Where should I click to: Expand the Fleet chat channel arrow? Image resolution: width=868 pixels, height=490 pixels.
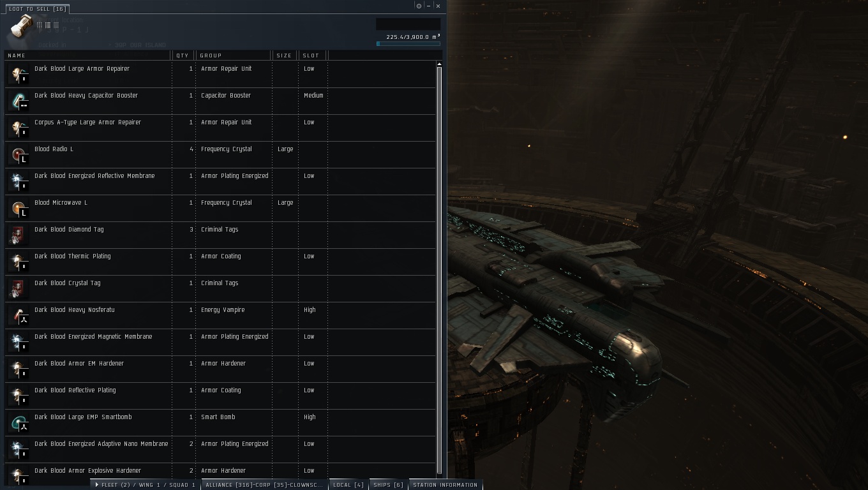97,485
